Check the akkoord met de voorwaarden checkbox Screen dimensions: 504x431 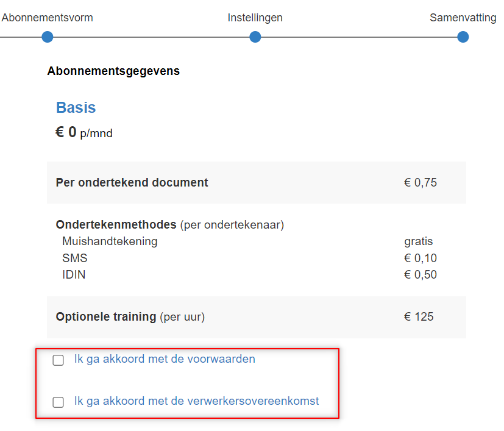(x=58, y=360)
